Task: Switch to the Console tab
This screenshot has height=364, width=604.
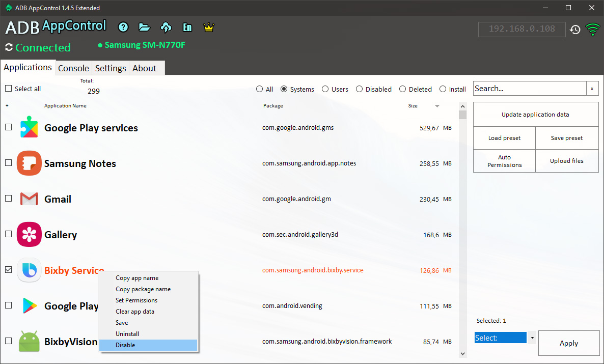Action: click(73, 68)
